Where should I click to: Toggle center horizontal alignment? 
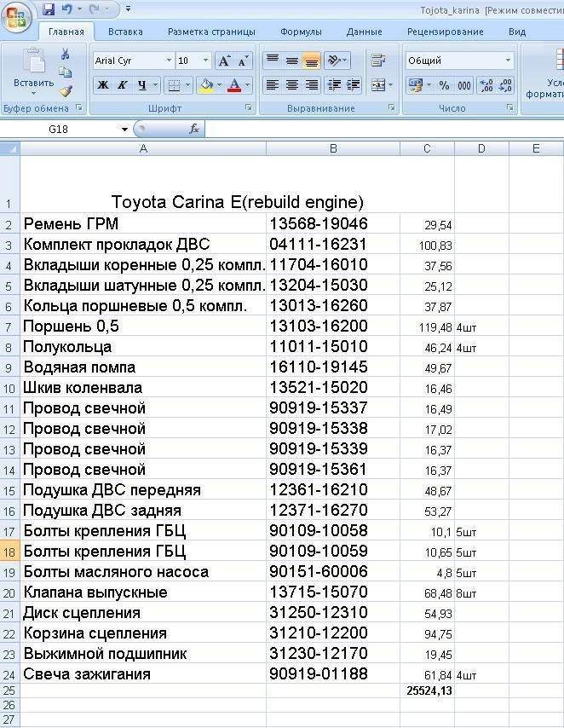point(292,85)
